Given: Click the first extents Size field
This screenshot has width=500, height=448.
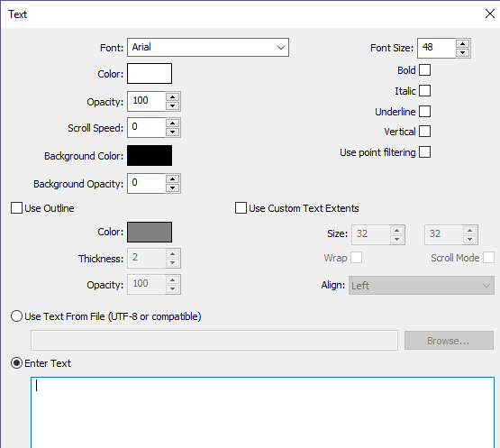Looking at the screenshot, I should click(370, 234).
